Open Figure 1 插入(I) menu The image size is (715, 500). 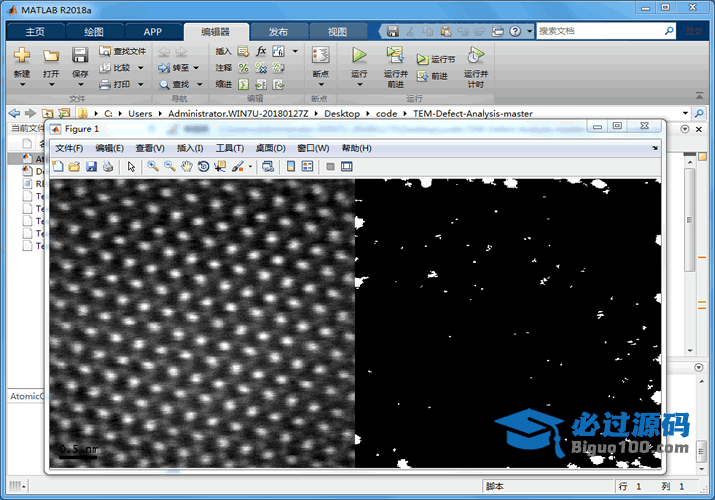190,148
